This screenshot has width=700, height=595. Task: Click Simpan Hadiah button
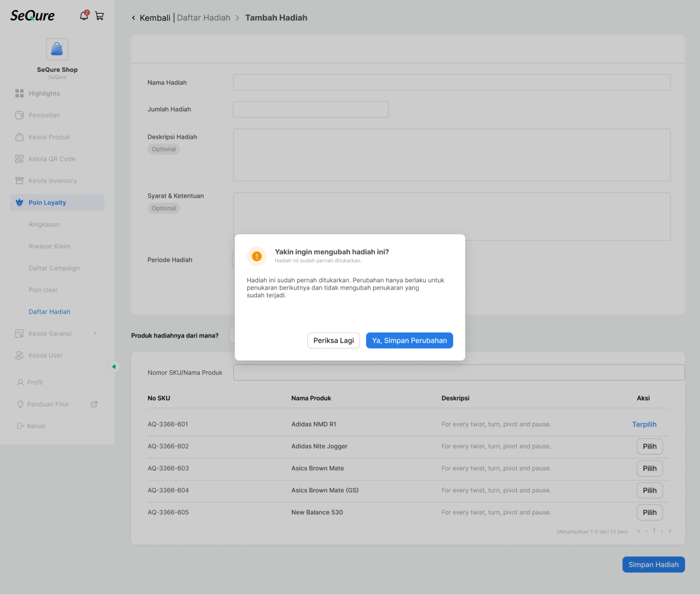point(654,565)
